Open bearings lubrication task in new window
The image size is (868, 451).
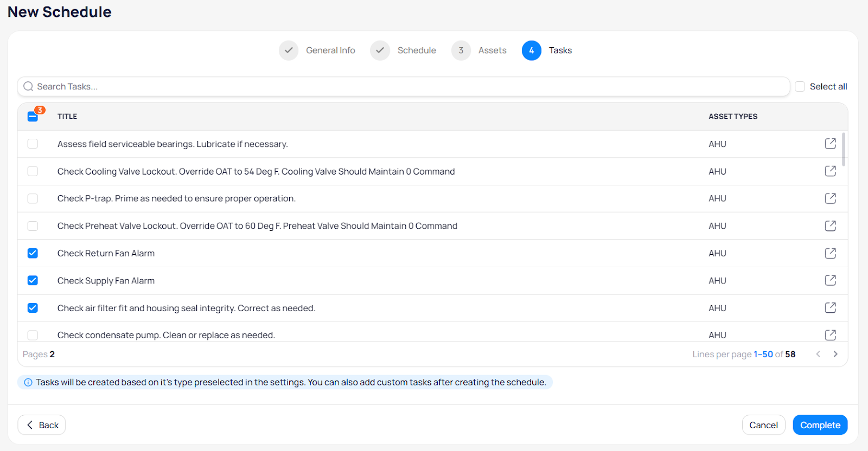pyautogui.click(x=830, y=144)
